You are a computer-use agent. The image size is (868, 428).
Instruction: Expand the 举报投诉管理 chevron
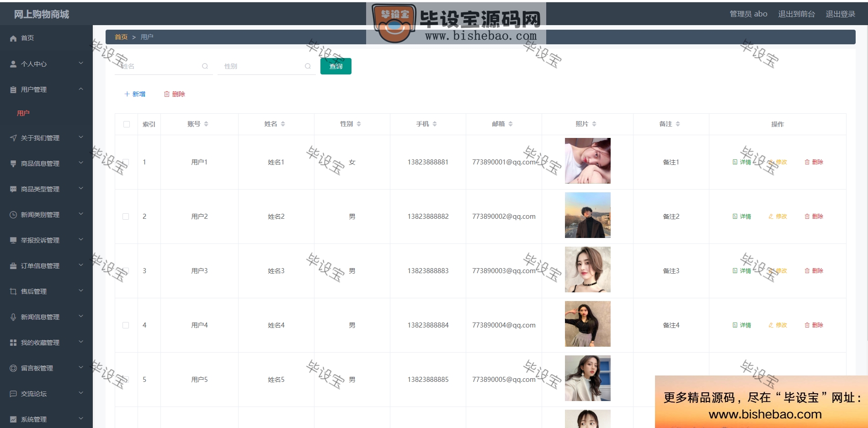pyautogui.click(x=81, y=239)
